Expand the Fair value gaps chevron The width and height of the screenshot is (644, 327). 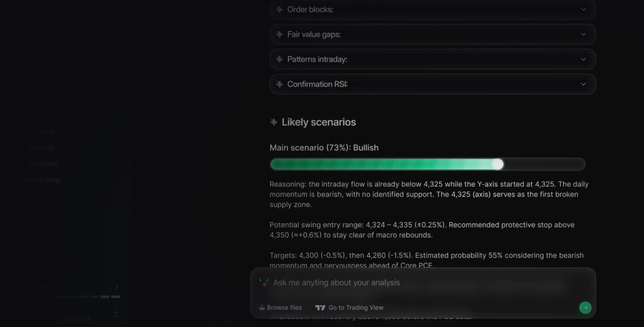coord(583,34)
